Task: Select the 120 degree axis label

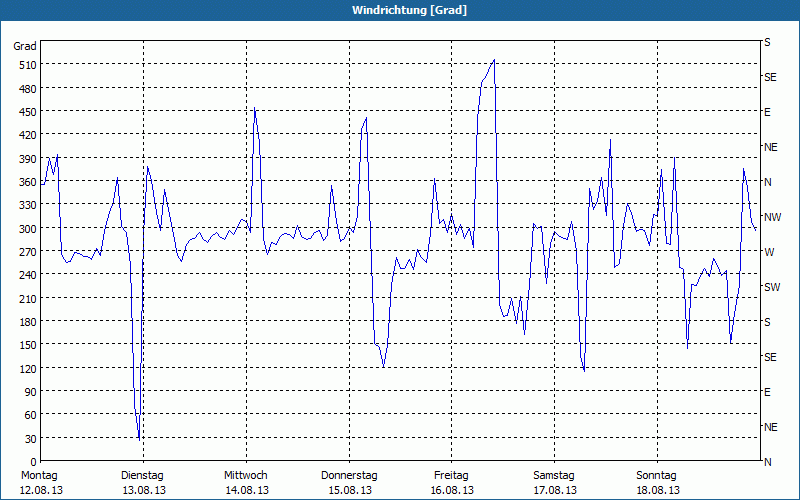Action: 29,368
